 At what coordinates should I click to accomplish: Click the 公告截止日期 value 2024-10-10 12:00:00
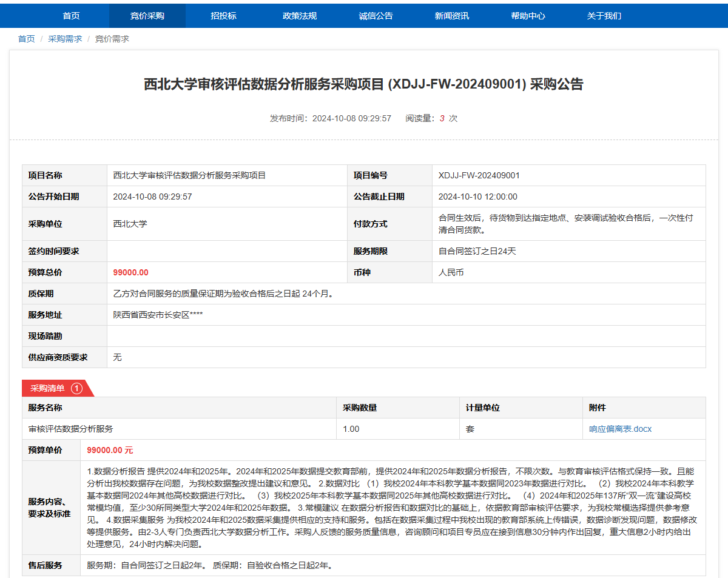click(x=477, y=197)
